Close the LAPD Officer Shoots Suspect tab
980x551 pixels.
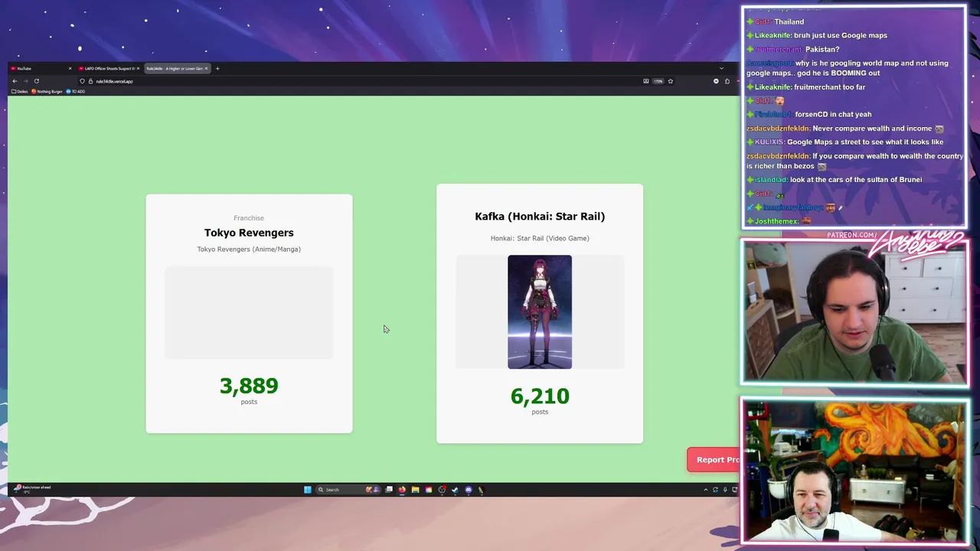click(138, 69)
